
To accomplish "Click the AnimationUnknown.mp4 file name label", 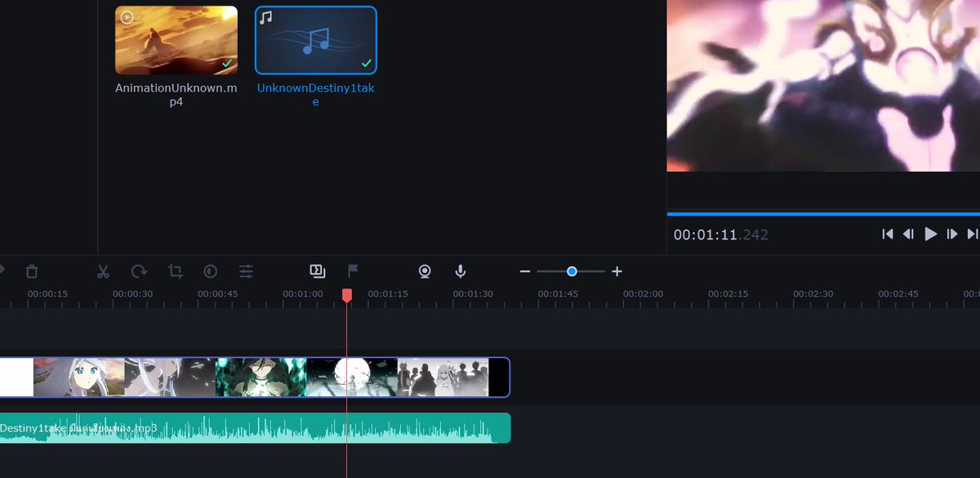I will point(176,95).
